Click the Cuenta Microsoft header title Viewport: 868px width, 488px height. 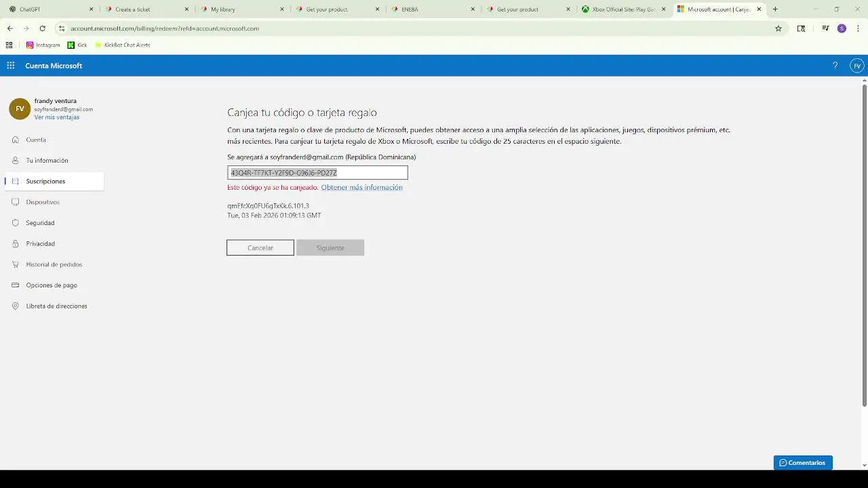coord(54,66)
